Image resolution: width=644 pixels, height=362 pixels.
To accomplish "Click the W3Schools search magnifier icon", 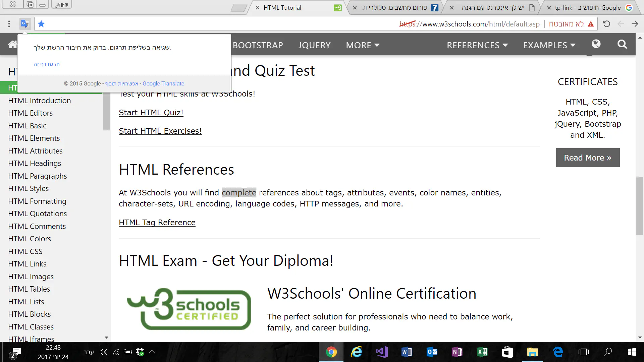I will 622,44.
